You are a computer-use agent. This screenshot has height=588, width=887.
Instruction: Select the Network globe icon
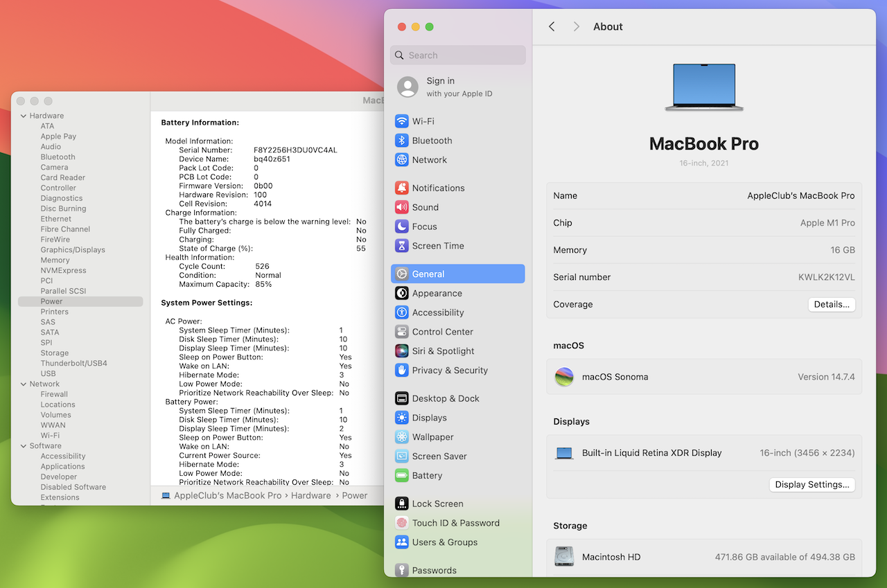[402, 160]
